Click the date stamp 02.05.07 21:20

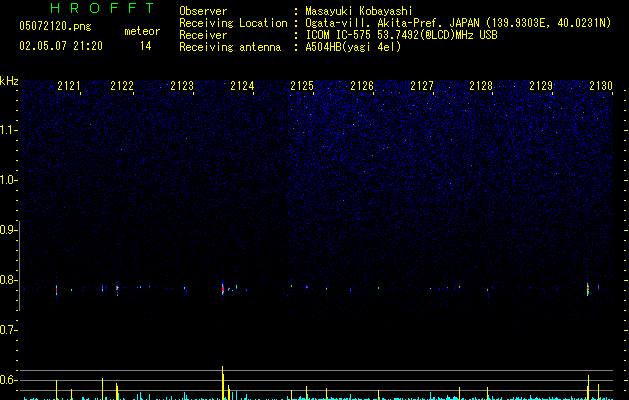click(61, 46)
